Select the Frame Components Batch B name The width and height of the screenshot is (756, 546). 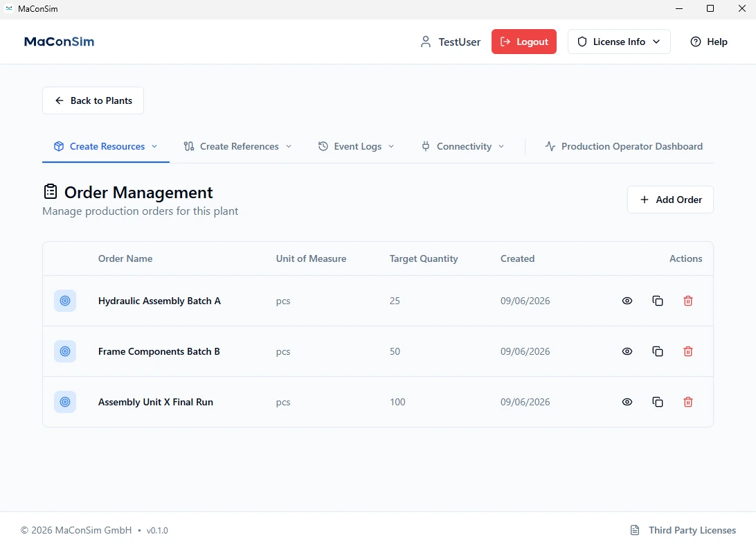pyautogui.click(x=159, y=351)
